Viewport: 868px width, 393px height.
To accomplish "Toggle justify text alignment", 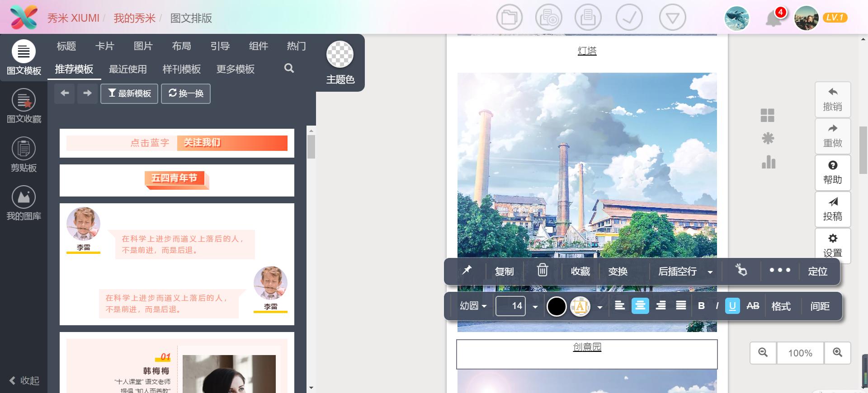I will click(x=681, y=306).
